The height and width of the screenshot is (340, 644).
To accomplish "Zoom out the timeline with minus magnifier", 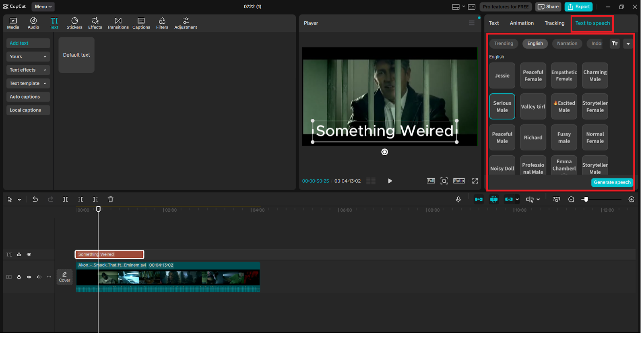I will click(x=571, y=199).
